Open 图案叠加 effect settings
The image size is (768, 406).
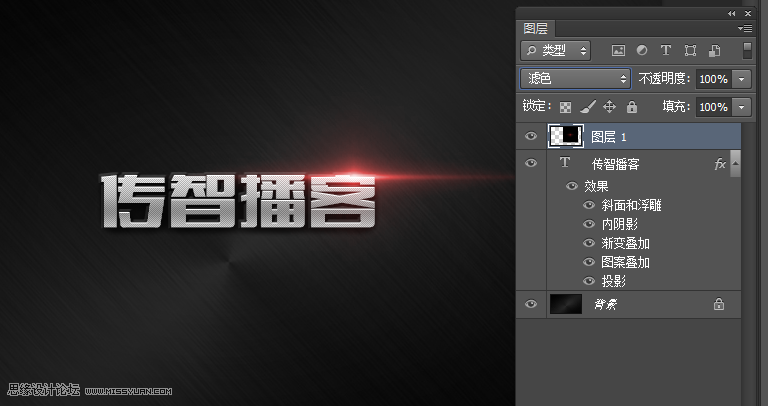tap(625, 263)
